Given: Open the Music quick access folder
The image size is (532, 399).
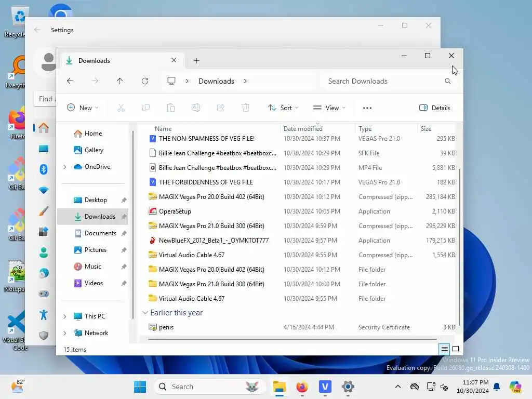Looking at the screenshot, I should [x=93, y=267].
